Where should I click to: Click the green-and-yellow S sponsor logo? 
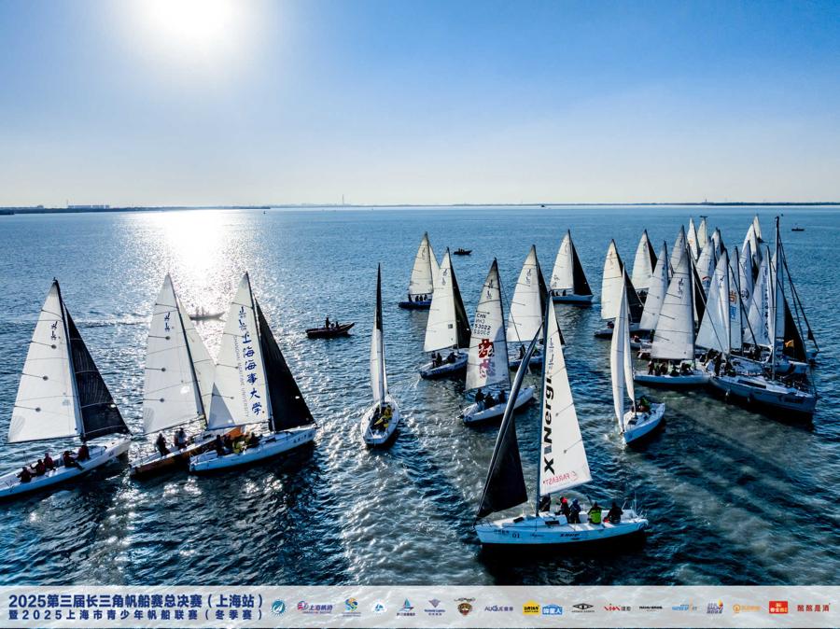[351, 607]
